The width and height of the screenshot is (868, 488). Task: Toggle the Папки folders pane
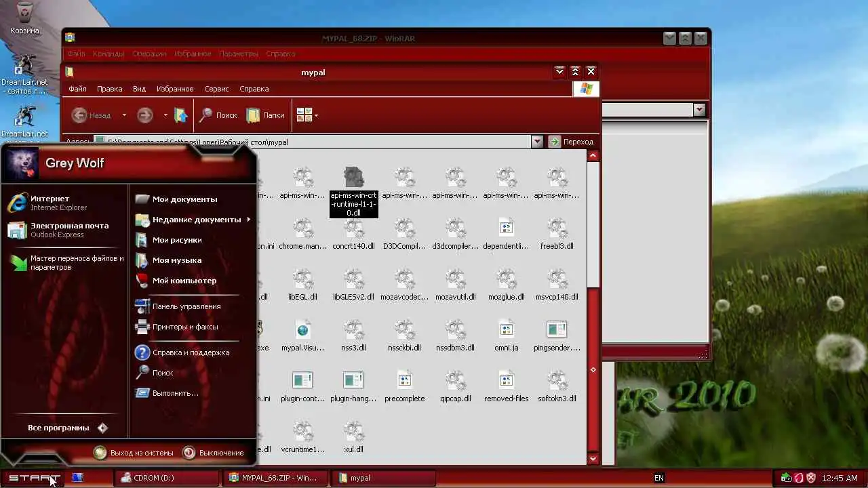click(265, 115)
